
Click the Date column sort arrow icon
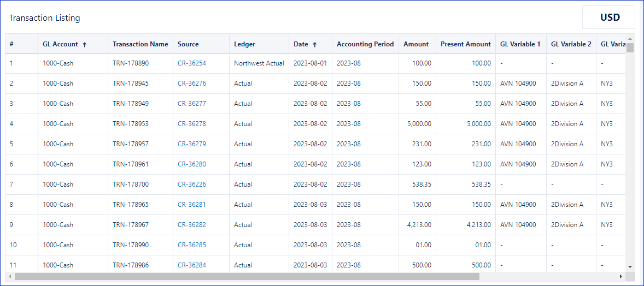(x=314, y=44)
